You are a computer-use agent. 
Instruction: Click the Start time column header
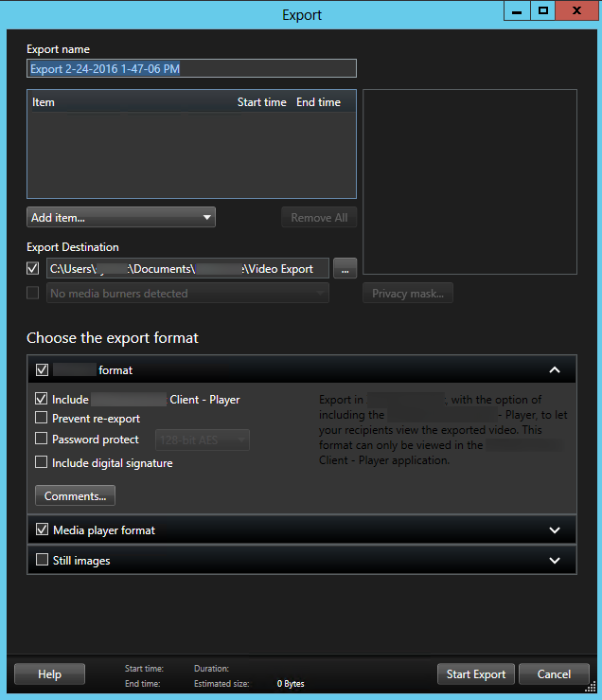click(x=261, y=102)
